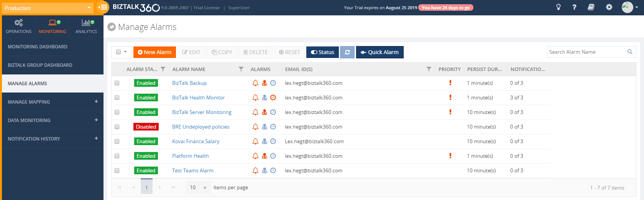Image resolution: width=644 pixels, height=200 pixels.
Task: Open the Platform Health alarm link
Action: (190, 156)
